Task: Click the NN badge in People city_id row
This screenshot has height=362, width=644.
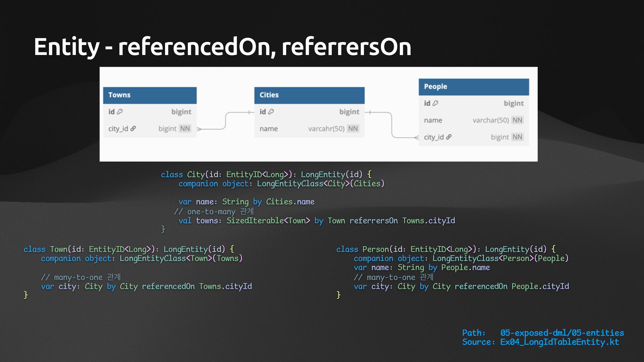Action: tap(517, 137)
